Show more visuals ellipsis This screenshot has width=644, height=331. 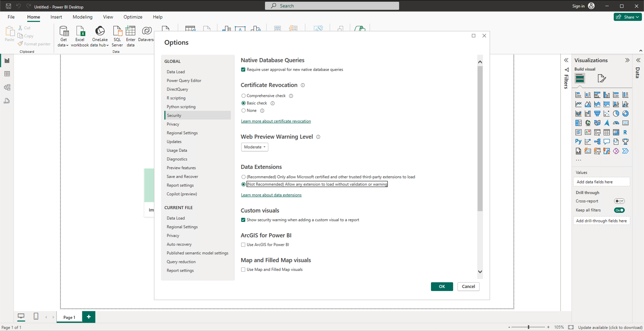579,160
